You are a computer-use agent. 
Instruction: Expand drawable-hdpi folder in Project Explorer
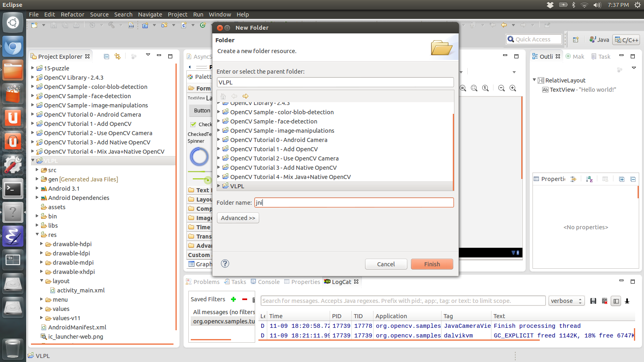click(41, 243)
